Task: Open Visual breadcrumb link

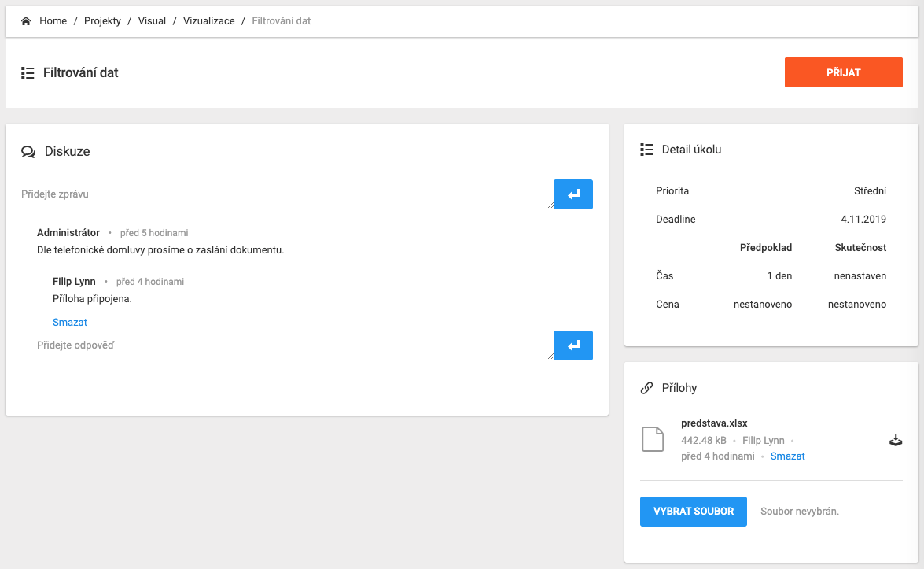Action: 152,21
